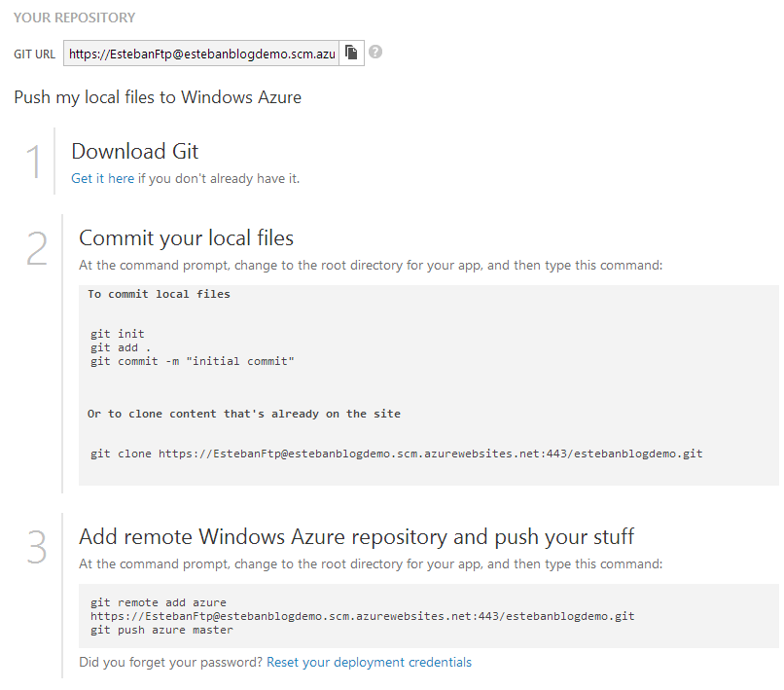The height and width of the screenshot is (690, 784).
Task: Click the remote estebanblogdemo.git URL line
Action: pyautogui.click(x=363, y=616)
